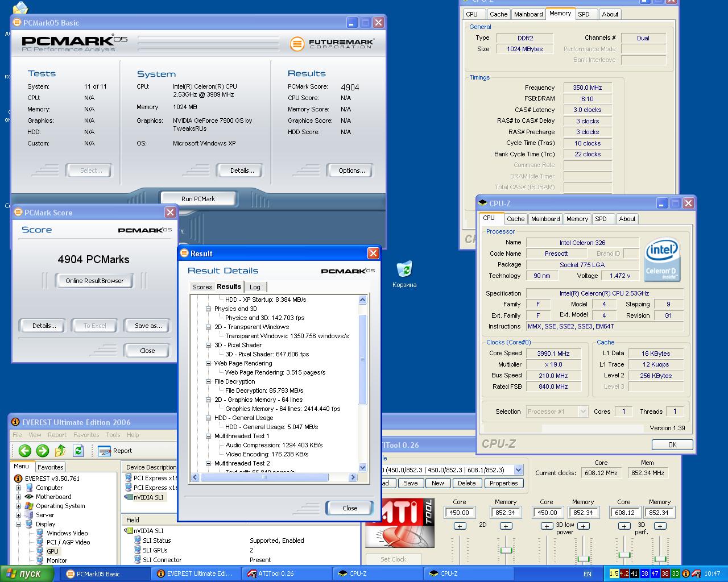This screenshot has height=582, width=728.
Task: Click the 2D Memory slider in ATITool
Action: coord(506,550)
